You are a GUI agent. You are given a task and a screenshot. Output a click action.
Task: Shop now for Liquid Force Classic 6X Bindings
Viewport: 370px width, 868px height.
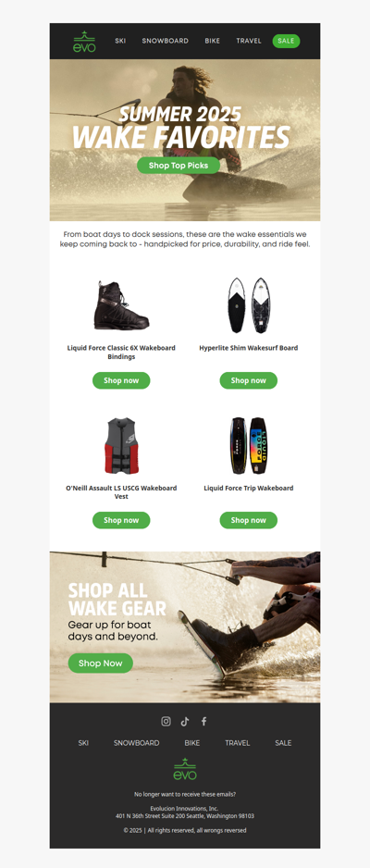[121, 380]
